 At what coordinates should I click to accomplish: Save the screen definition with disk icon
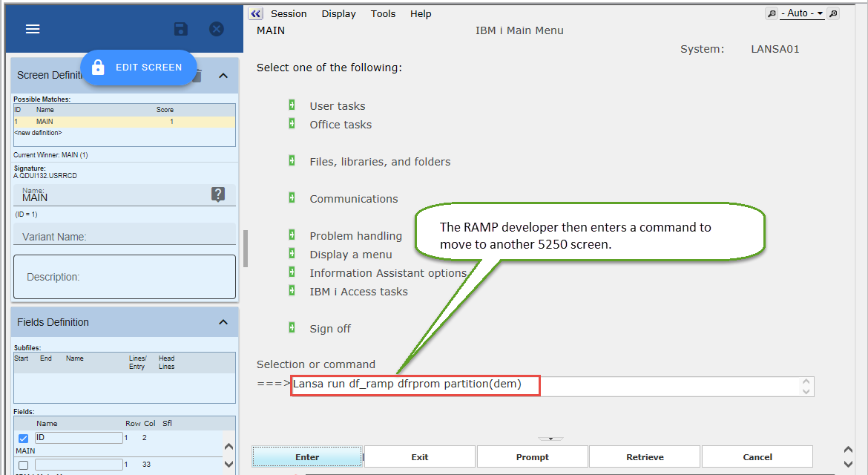click(x=181, y=29)
